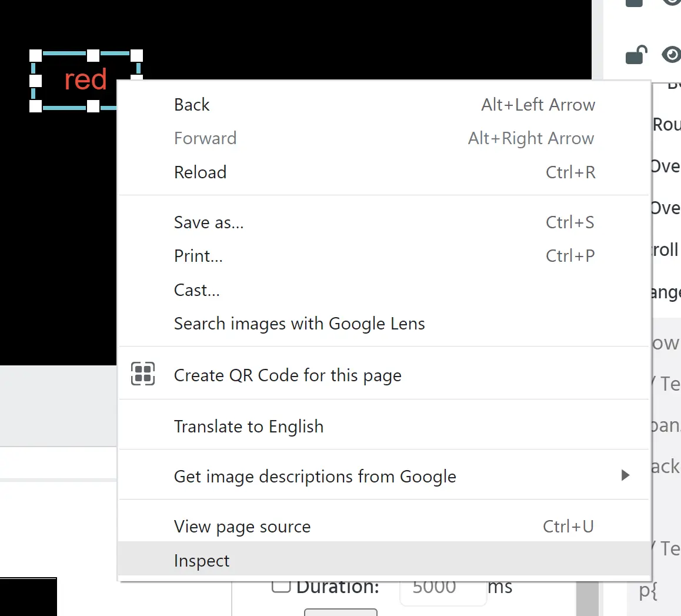Viewport: 681px width, 616px height.
Task: Select Search images with Google Lens
Action: 299,324
